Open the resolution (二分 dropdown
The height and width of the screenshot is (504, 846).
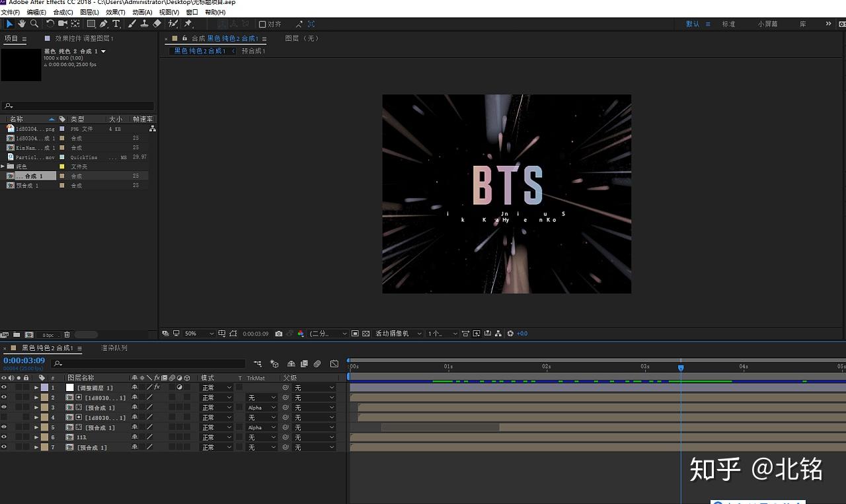[328, 334]
